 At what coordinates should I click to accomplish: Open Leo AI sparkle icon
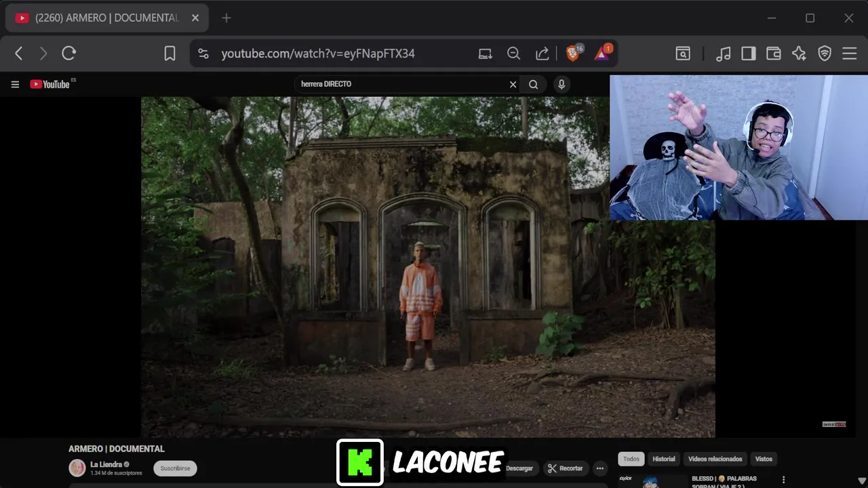[799, 54]
